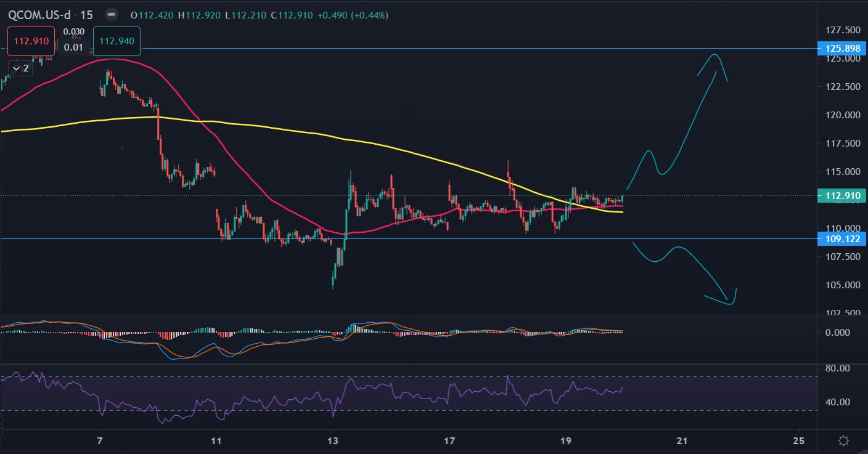
Task: Click the date label 13 on time axis
Action: [332, 441]
